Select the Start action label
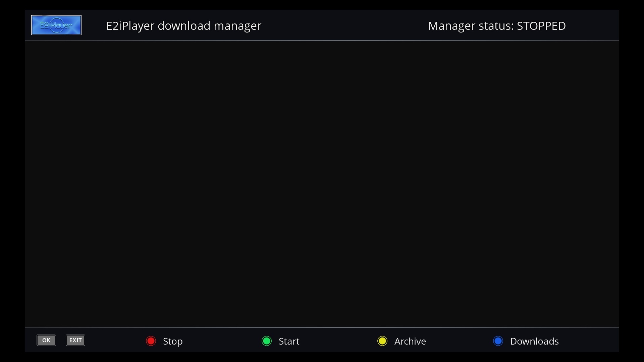Screen dimensions: 644x362 [289, 341]
